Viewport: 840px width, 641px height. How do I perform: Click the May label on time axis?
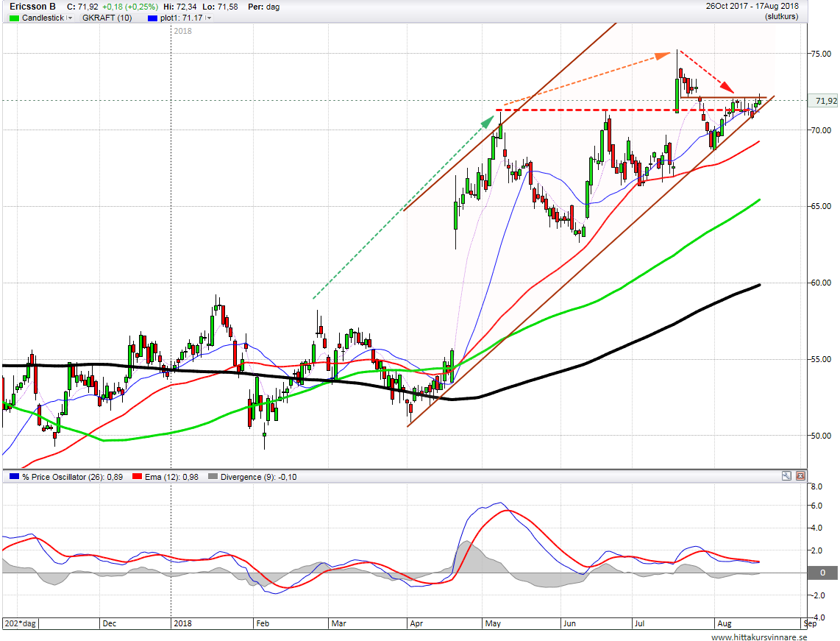tap(492, 623)
